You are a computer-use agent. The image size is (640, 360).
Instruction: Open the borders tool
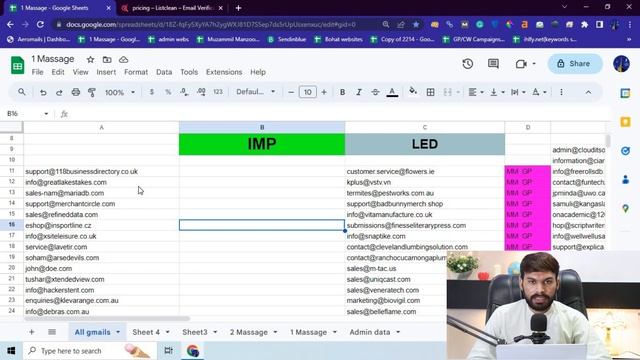[430, 92]
